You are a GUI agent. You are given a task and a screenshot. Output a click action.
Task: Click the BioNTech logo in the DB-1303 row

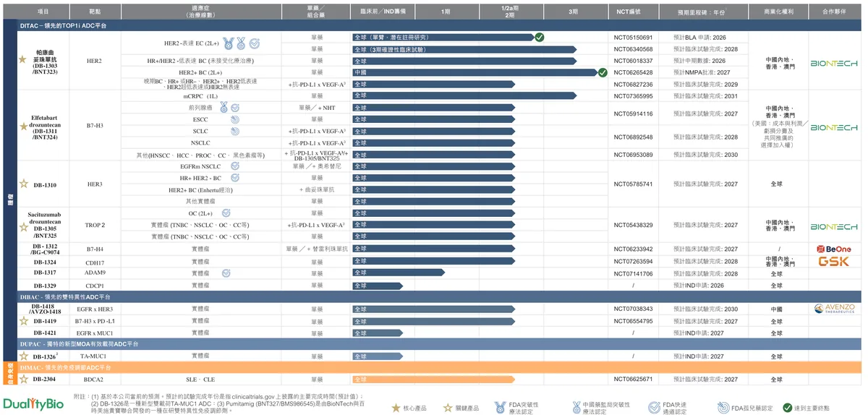pos(833,64)
